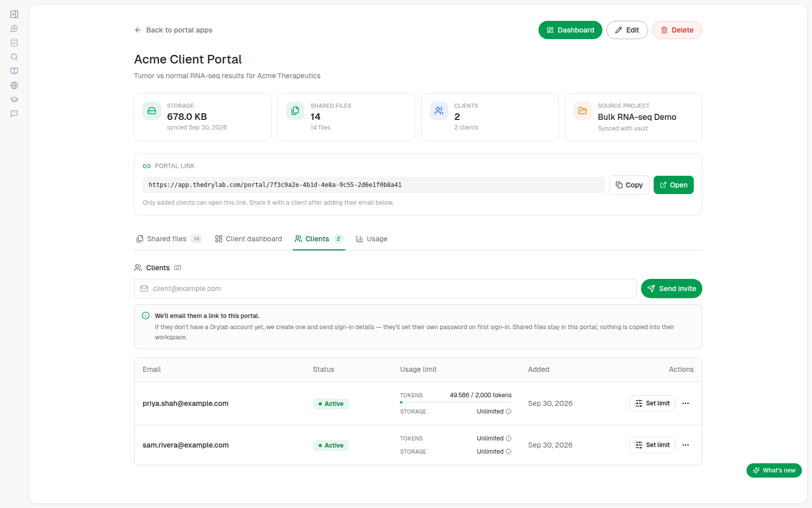This screenshot has width=812, height=508.
Task: Open the graduation cap sidebar icon
Action: pyautogui.click(x=14, y=100)
